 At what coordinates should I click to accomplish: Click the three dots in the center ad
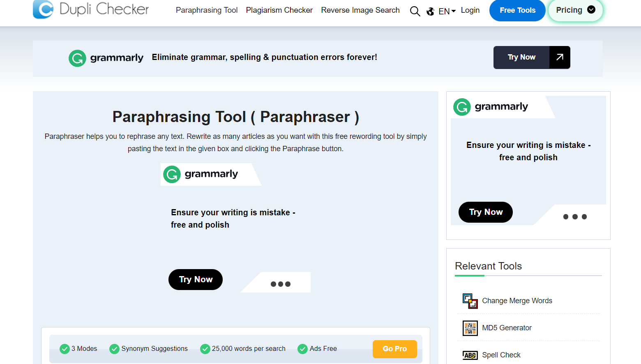click(281, 284)
